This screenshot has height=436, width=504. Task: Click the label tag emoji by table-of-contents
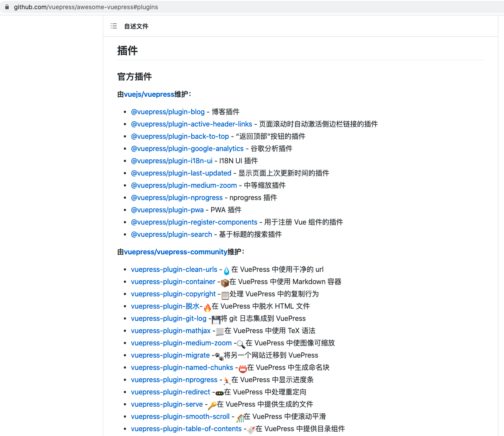coord(252,430)
